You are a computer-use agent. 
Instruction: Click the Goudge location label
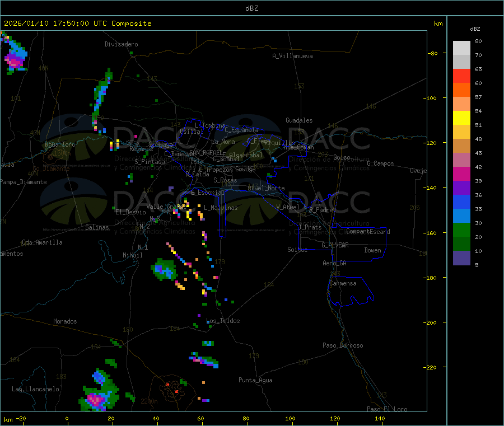tap(245, 169)
